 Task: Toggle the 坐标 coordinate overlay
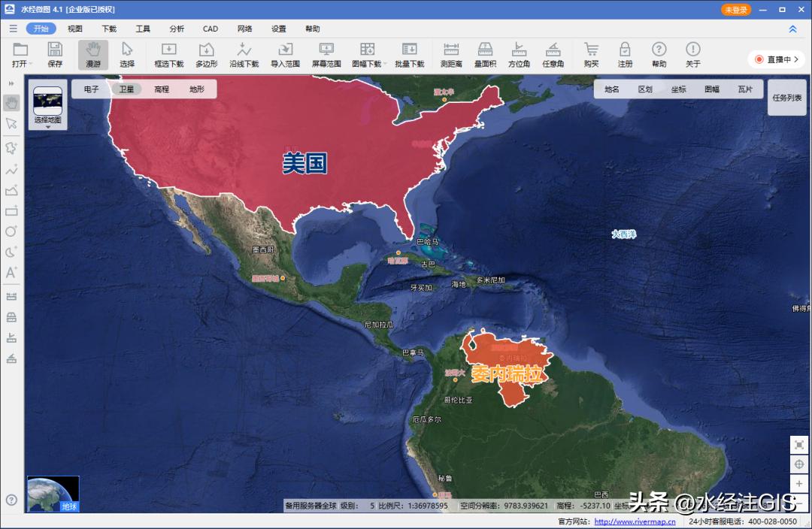coord(678,89)
